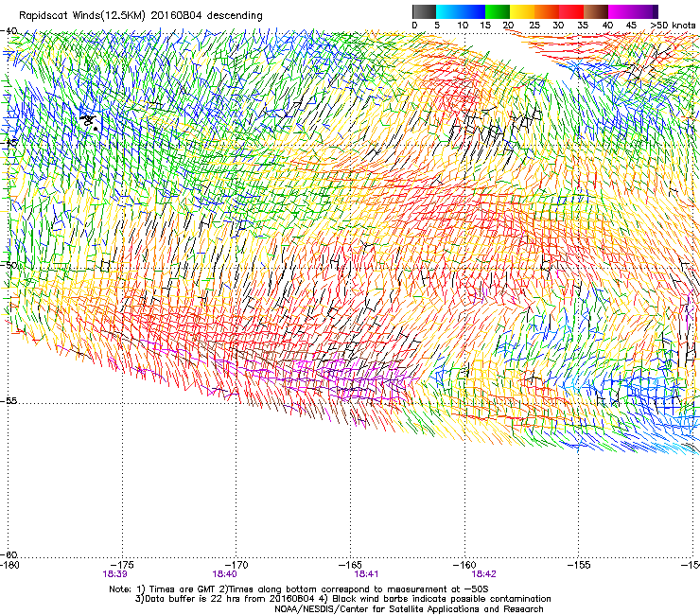
Task: Click the purple time label 18:39
Action: tap(114, 574)
